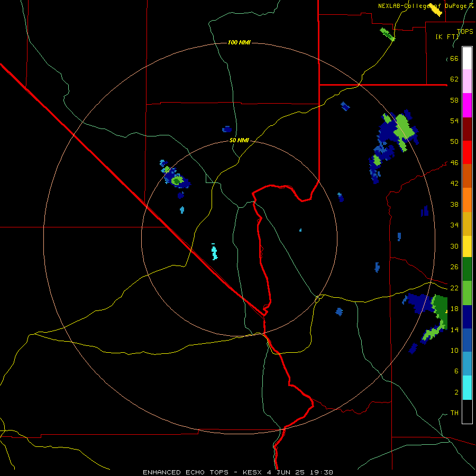This screenshot has width=476, height=476.
Task: Click the "18" scale label
Action: click(x=454, y=308)
